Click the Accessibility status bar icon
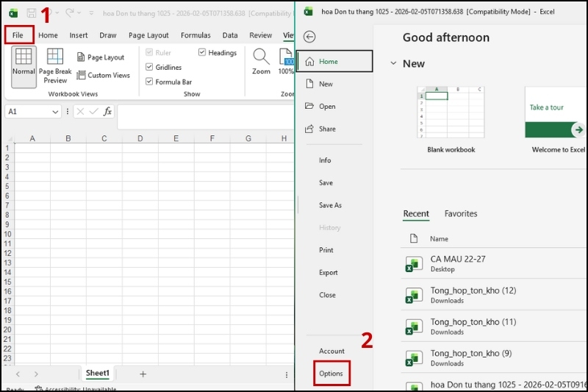588x392 pixels. [38, 388]
